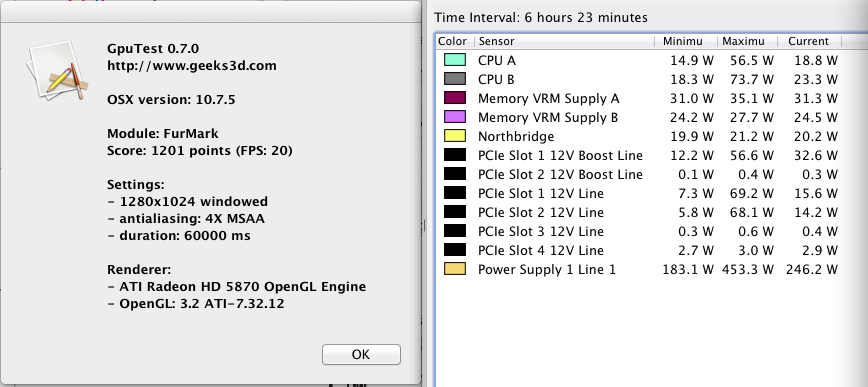Screen dimensions: 868x387
Task: Click the PCIe Slot 2 12V Boost Line swatch
Action: [454, 174]
